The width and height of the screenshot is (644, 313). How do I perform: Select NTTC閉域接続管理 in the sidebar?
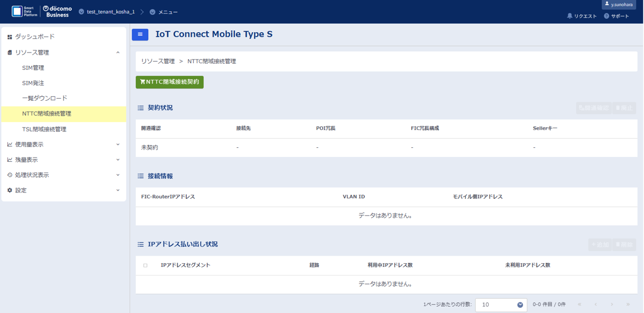point(64,114)
